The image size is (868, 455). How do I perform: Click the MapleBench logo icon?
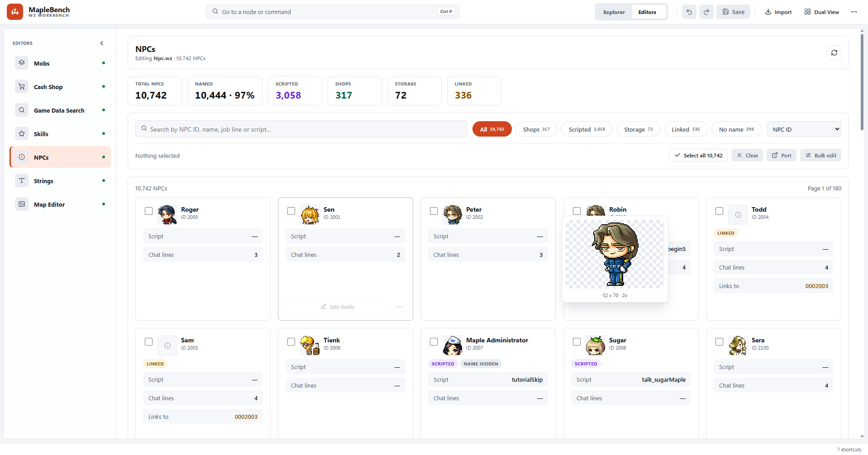(15, 12)
